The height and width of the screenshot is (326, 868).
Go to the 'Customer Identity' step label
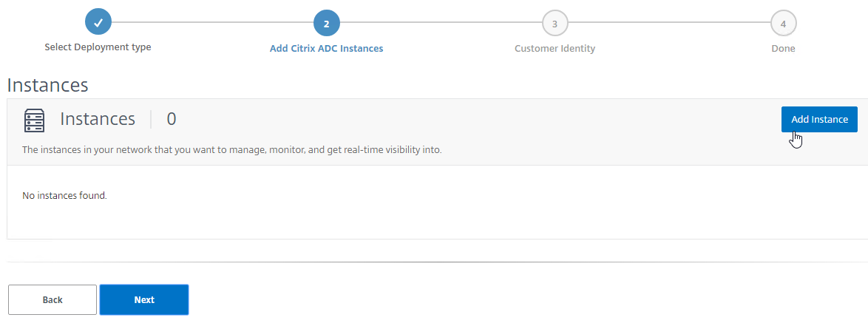tap(555, 49)
